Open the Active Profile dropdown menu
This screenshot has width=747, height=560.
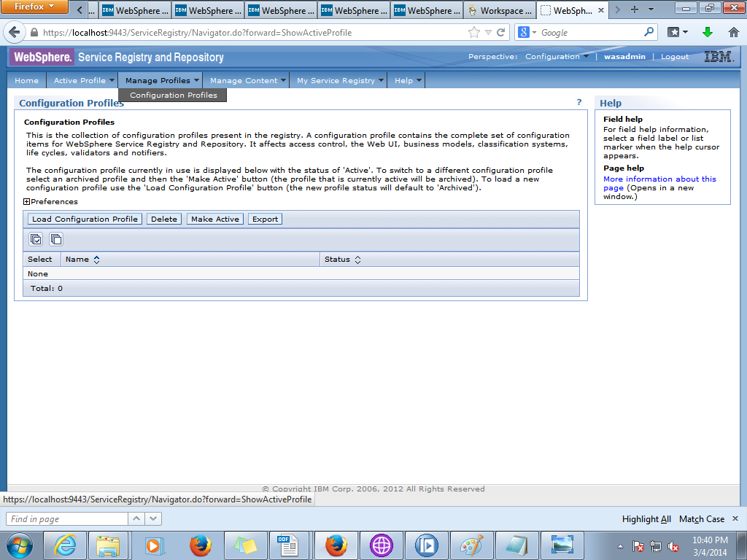pos(84,80)
